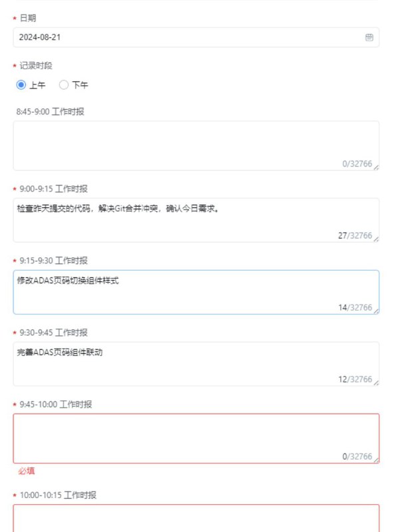Select the 上午 radio button
Screen dimensions: 400x532
coord(22,85)
